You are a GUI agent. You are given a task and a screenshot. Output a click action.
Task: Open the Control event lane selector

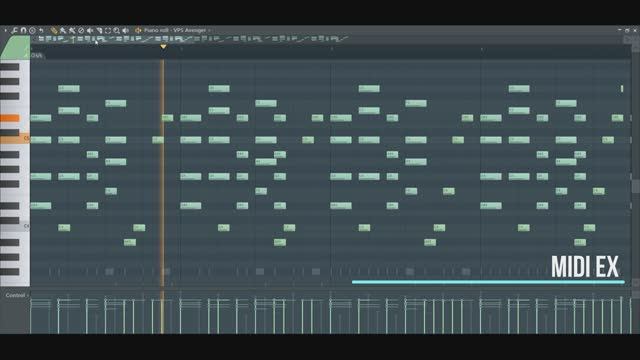[16, 295]
